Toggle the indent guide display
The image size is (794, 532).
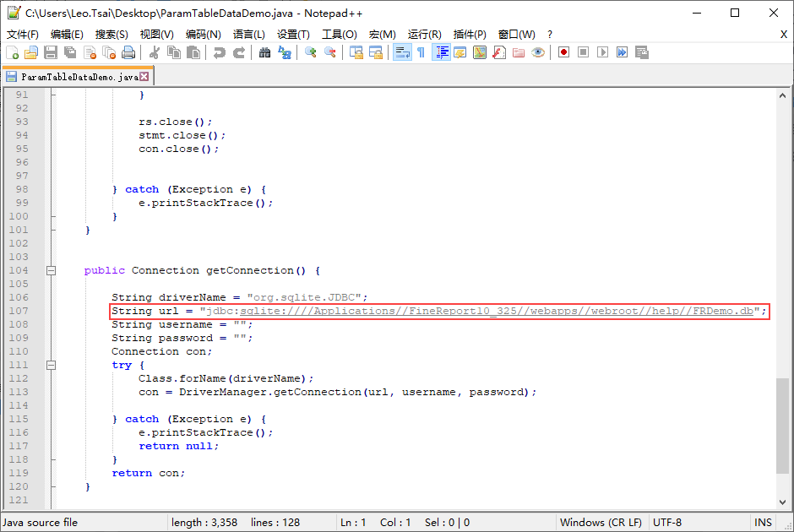coord(441,52)
